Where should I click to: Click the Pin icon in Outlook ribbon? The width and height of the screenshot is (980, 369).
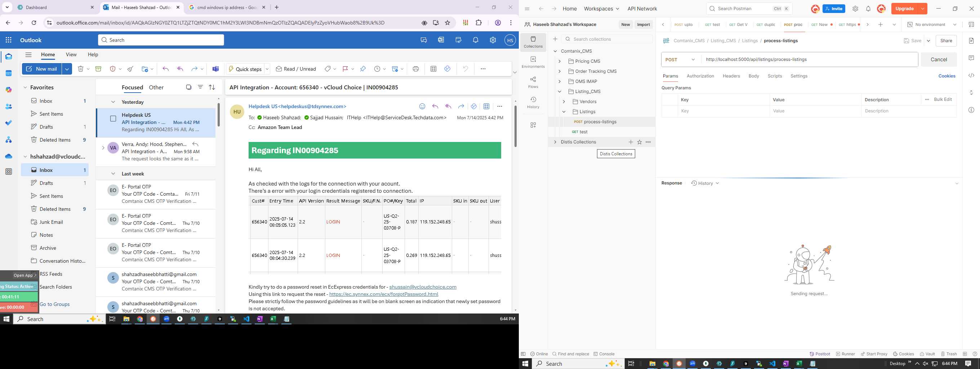coord(362,69)
